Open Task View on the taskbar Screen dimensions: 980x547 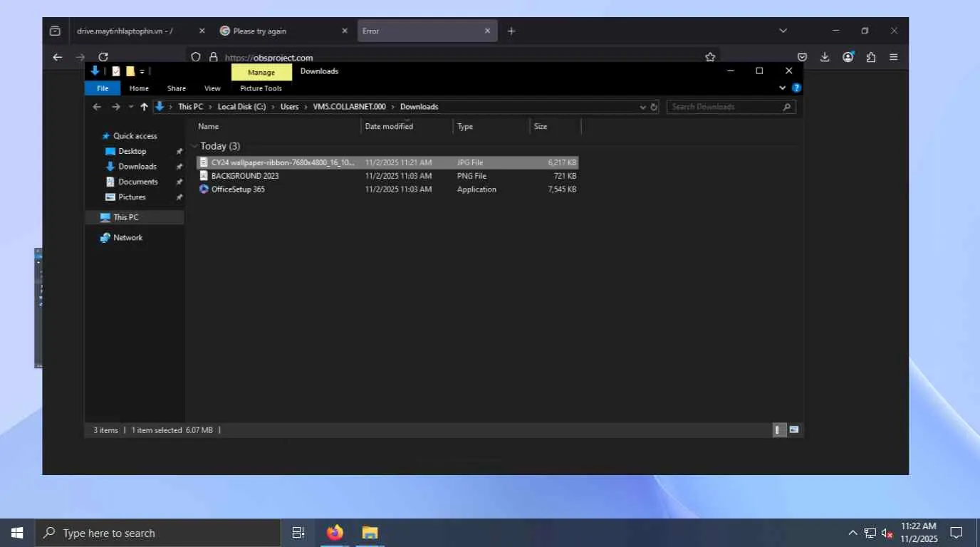click(x=298, y=533)
